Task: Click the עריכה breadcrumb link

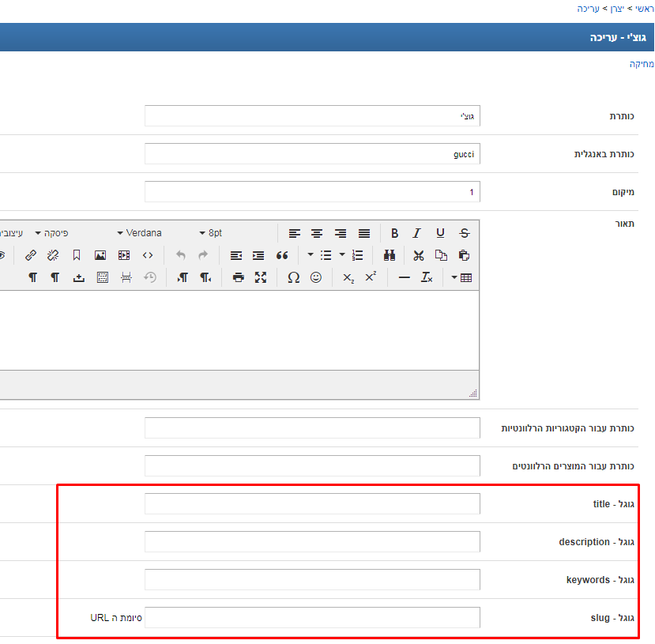Action: [588, 9]
